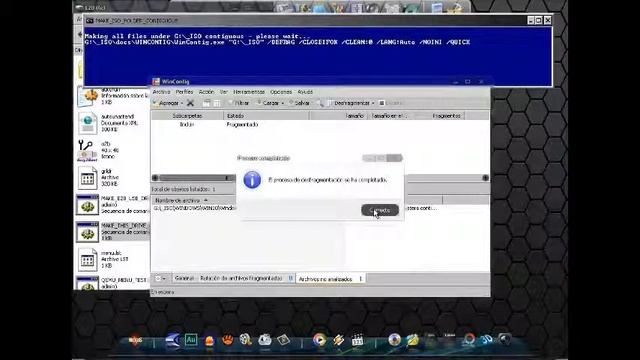Open the leftmost red logo icon in dock
Viewport: 640px width, 360px height.
tap(135, 340)
